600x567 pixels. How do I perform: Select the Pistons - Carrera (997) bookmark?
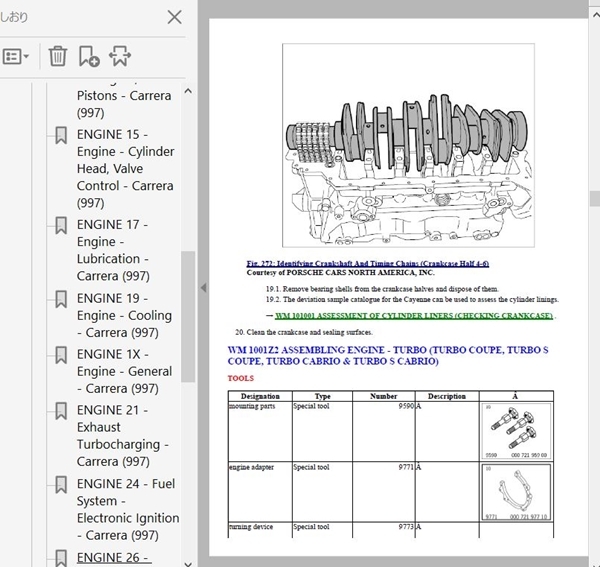click(124, 104)
